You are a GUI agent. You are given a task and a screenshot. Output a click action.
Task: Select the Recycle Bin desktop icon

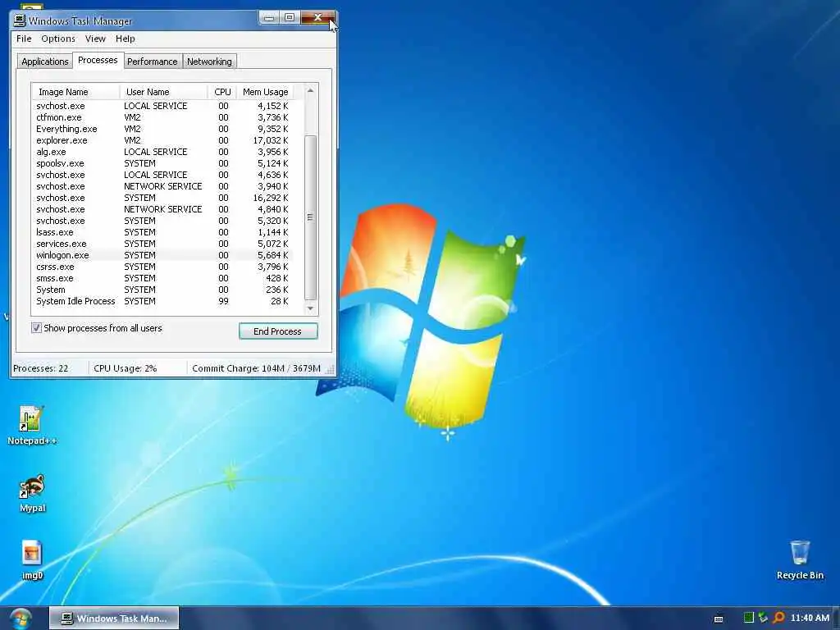point(800,559)
